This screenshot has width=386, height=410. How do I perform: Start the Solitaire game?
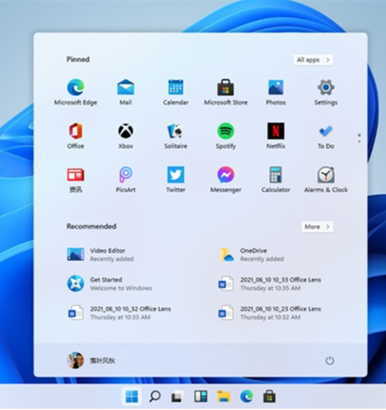pos(176,136)
